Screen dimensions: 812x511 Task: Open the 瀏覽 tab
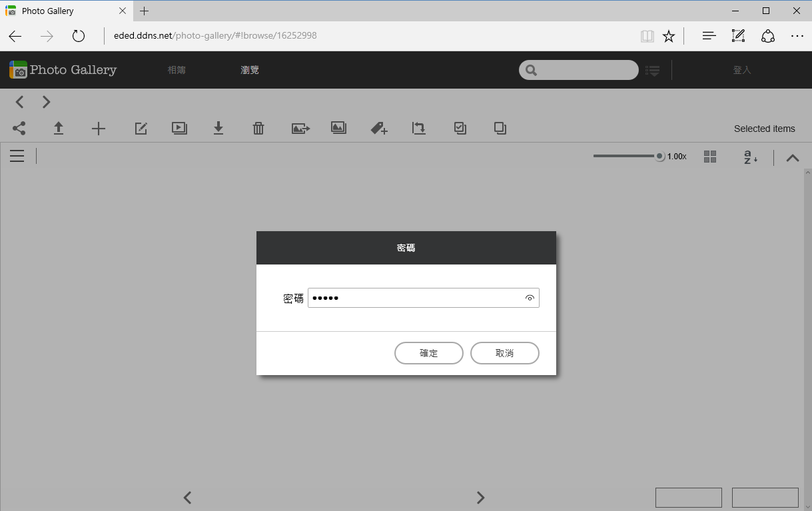click(x=250, y=70)
